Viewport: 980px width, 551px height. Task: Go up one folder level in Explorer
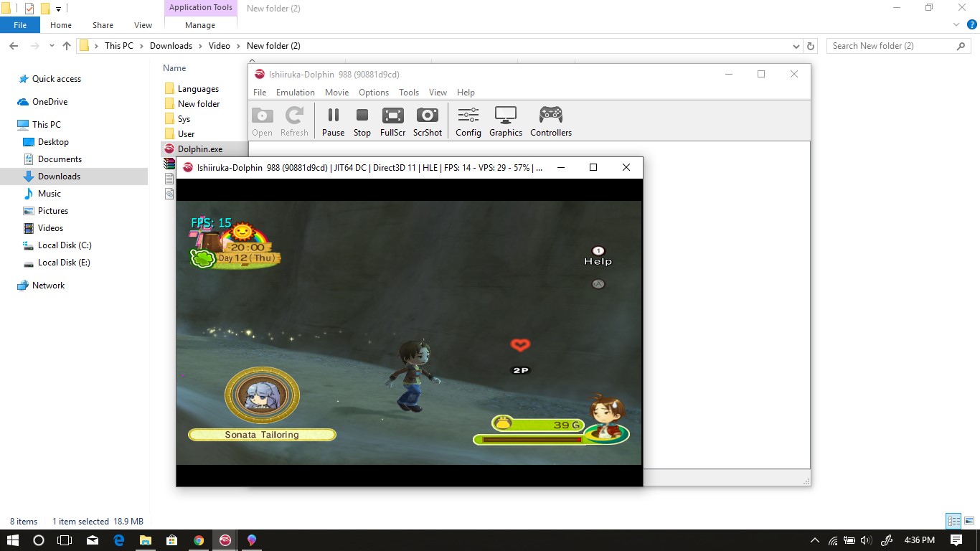click(x=67, y=46)
